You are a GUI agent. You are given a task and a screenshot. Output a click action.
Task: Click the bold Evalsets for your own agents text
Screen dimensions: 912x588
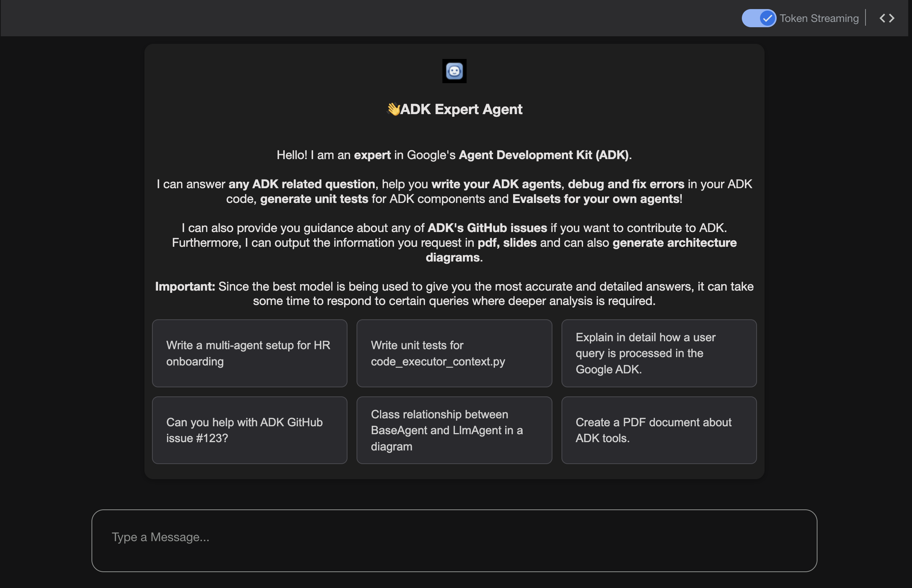pyautogui.click(x=595, y=199)
